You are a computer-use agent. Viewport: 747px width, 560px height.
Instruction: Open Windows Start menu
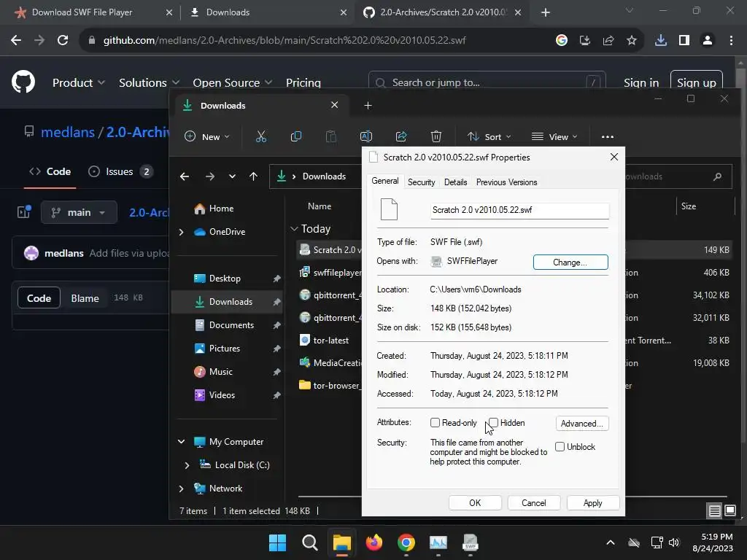(277, 542)
